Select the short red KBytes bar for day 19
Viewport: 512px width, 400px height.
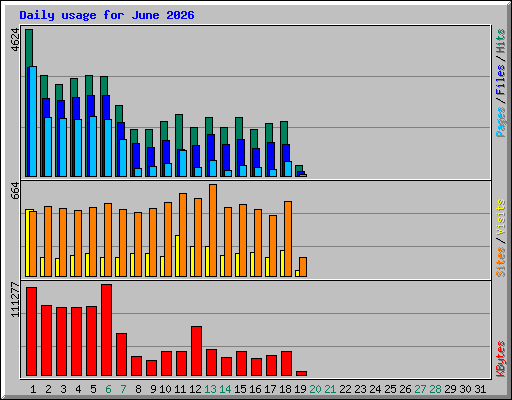[301, 373]
